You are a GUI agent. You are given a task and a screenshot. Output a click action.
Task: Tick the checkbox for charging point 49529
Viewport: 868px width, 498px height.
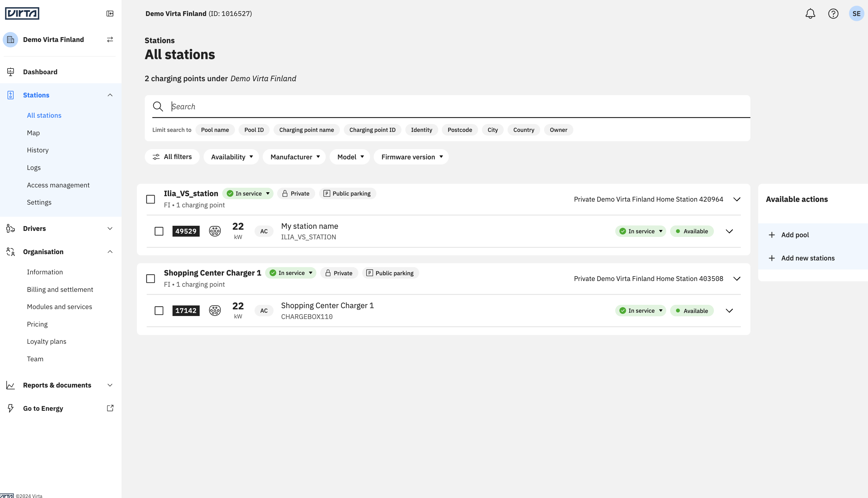pyautogui.click(x=159, y=231)
